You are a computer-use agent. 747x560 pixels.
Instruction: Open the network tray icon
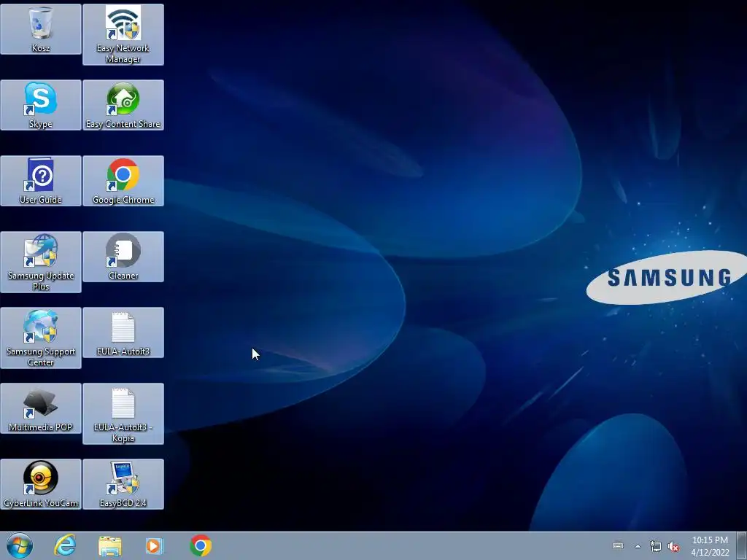coord(656,547)
